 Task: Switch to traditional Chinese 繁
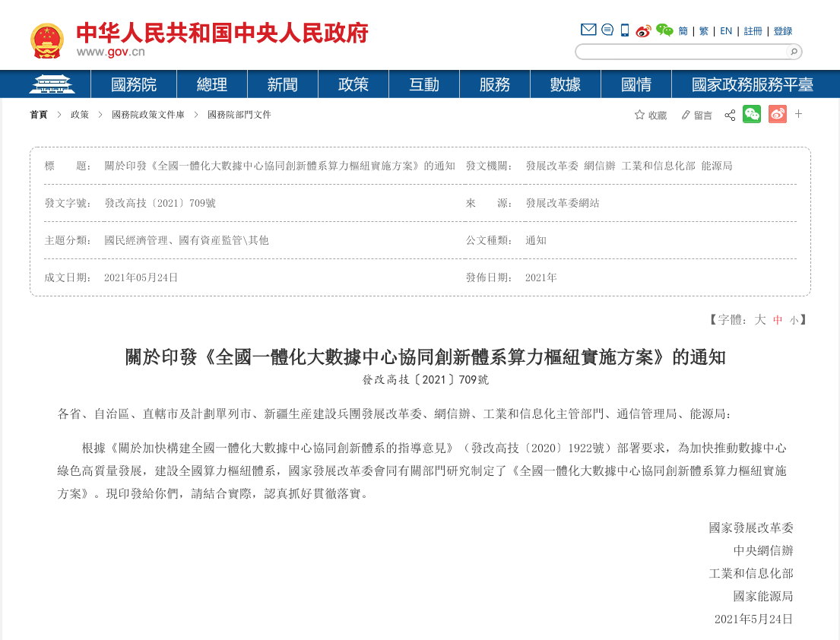click(703, 31)
